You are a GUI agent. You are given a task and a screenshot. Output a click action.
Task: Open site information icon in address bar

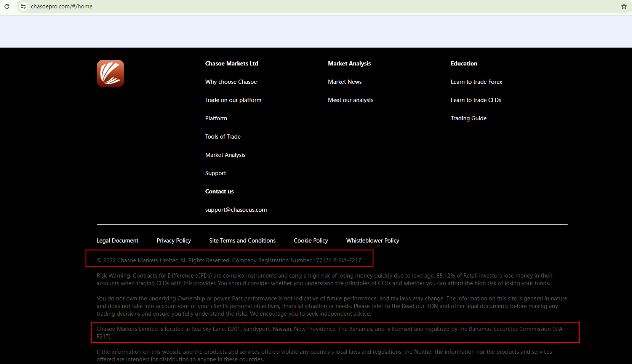23,6
